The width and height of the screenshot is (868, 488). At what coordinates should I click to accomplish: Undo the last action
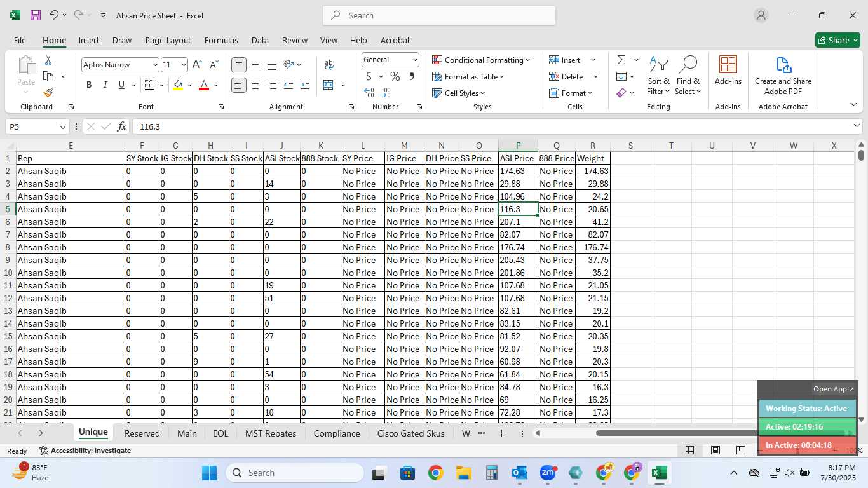tap(53, 15)
